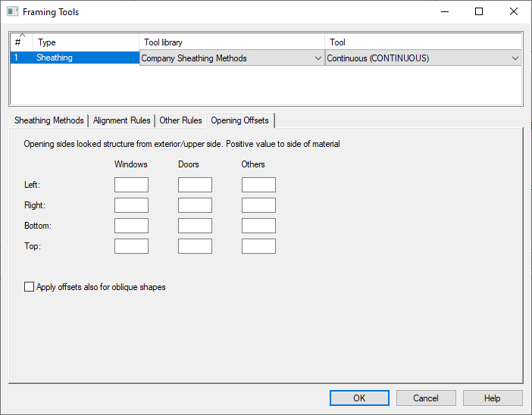Screen dimensions: 532x415
Task: Open Help for Framing Tools
Action: tap(493, 398)
